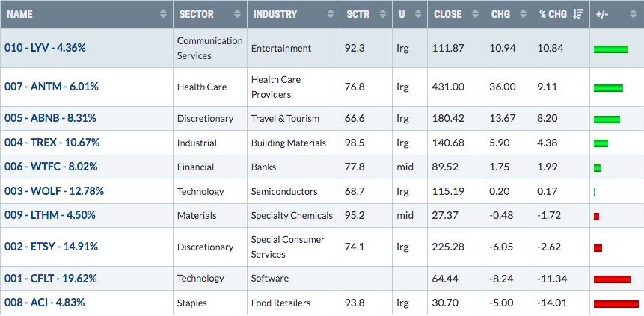Click the sort arrows in CHG header

[524, 14]
